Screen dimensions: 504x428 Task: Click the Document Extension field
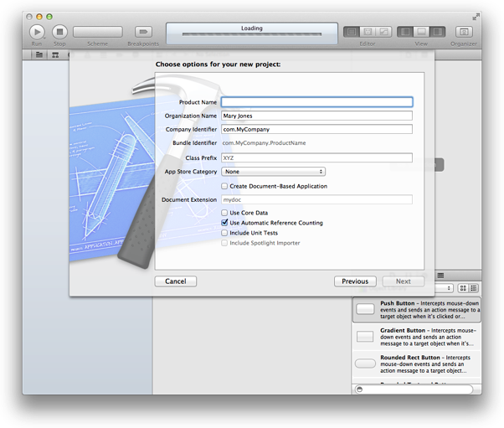coord(316,199)
